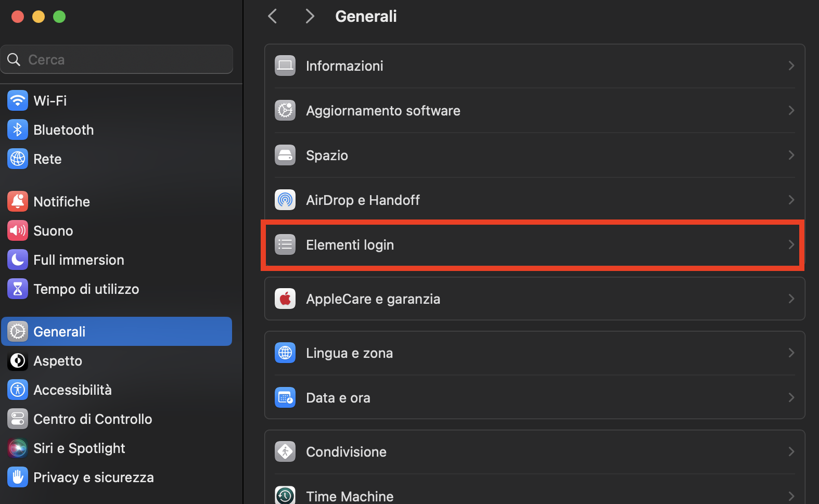This screenshot has height=504, width=819.
Task: Click the Siri e Spotlight icon
Action: point(18,448)
